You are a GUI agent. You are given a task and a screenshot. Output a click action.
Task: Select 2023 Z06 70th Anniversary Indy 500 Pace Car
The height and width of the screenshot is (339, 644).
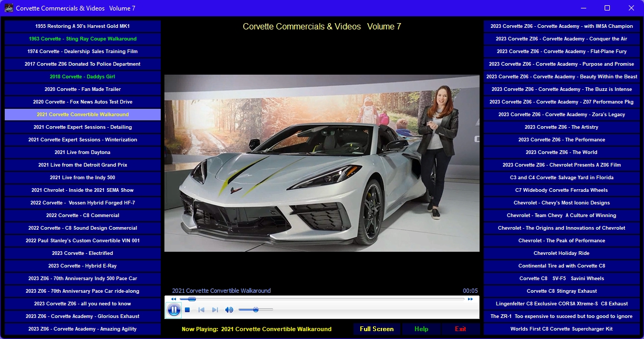point(82,279)
